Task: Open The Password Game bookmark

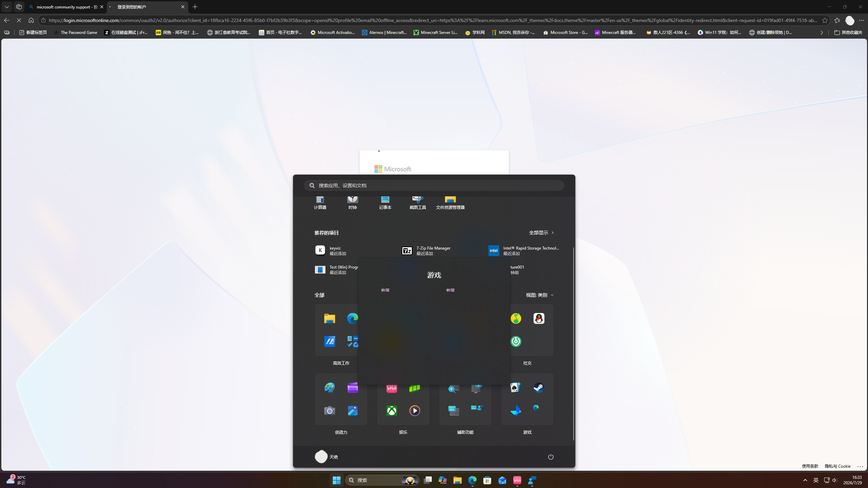Action: 75,33
